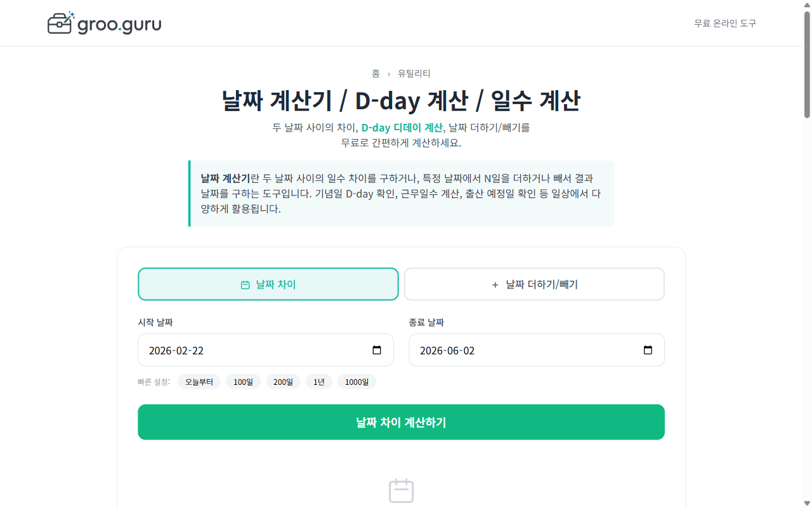This screenshot has height=508, width=812.
Task: Select the 오늘부터 quick preset
Action: 199,382
